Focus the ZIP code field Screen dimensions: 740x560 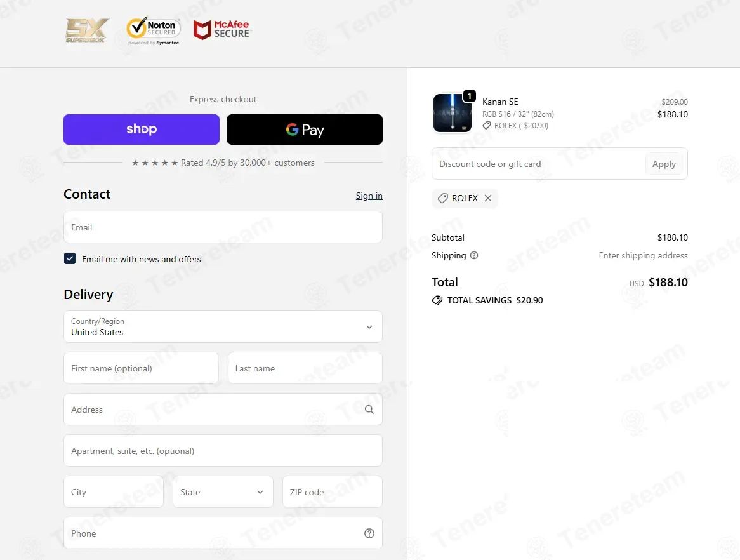click(333, 492)
